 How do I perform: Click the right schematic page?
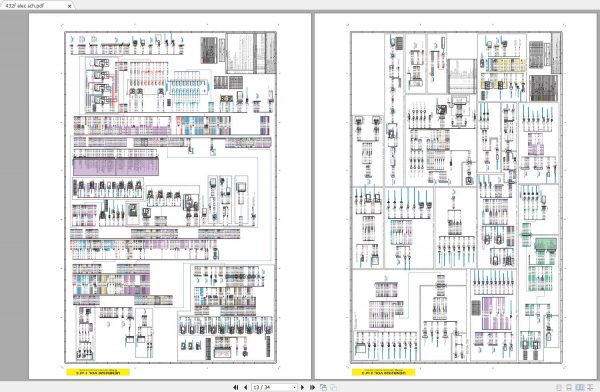click(x=457, y=196)
